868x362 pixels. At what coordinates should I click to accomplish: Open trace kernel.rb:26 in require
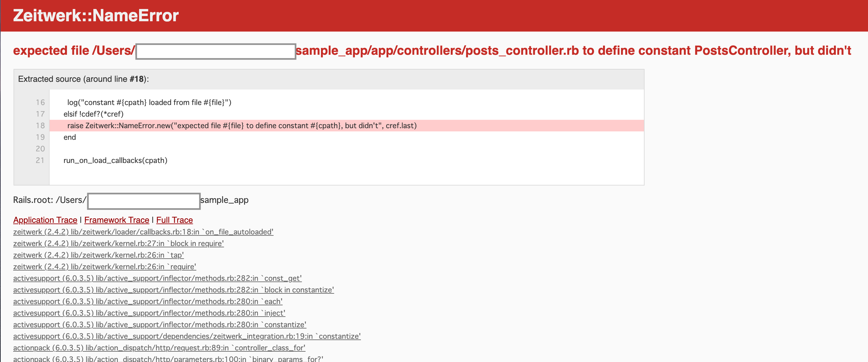click(x=104, y=267)
